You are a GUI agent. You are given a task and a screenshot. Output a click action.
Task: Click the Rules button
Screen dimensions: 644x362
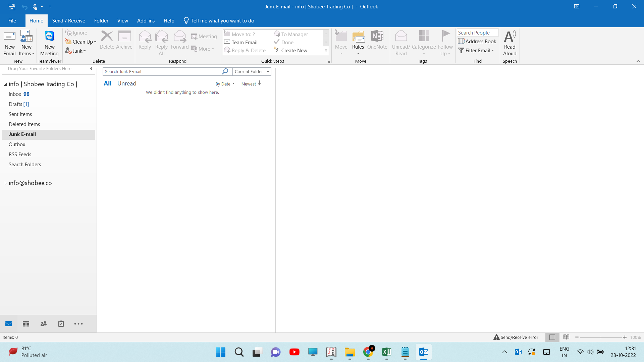pyautogui.click(x=358, y=43)
